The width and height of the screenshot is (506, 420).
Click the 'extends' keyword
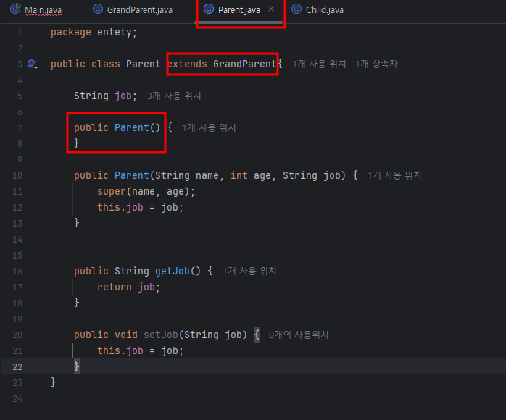(x=187, y=64)
